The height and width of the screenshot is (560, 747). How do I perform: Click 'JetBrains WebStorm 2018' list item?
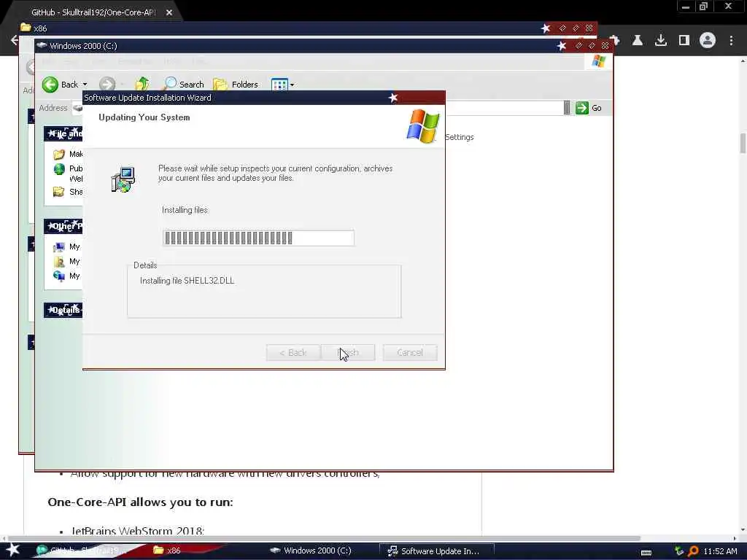[x=138, y=531]
